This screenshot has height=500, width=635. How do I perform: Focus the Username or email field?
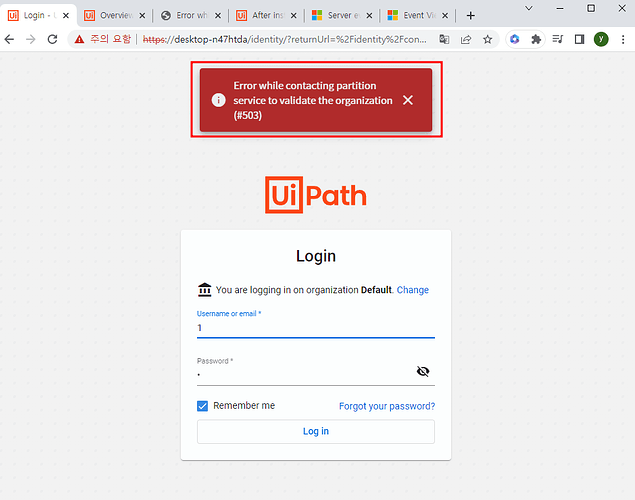coord(316,328)
